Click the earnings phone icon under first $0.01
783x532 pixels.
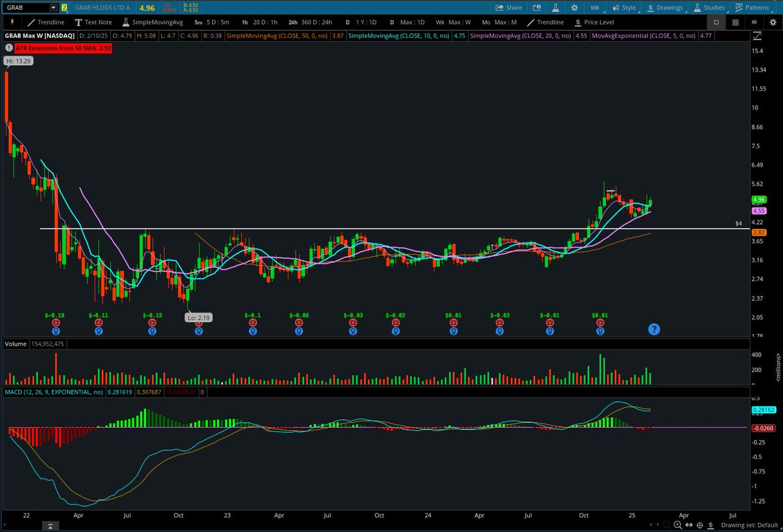tap(453, 322)
